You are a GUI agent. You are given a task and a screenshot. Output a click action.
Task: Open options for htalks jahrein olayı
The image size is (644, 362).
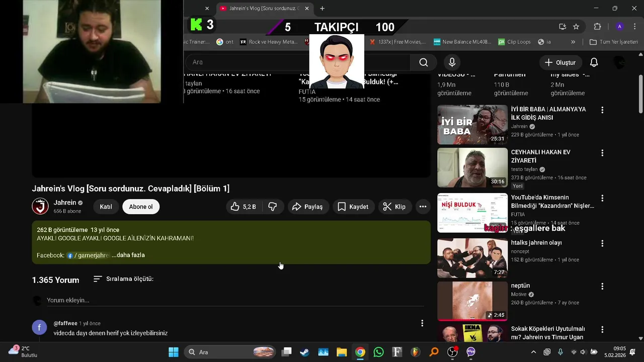(602, 243)
